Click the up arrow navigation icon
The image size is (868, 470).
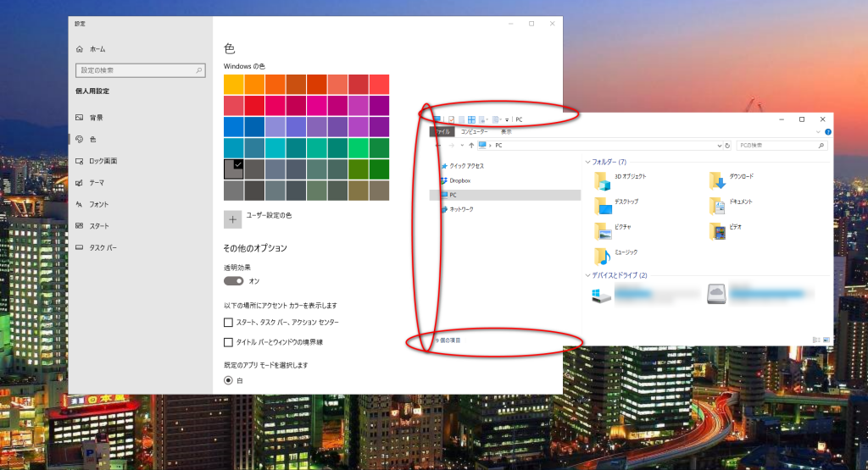[x=471, y=146]
